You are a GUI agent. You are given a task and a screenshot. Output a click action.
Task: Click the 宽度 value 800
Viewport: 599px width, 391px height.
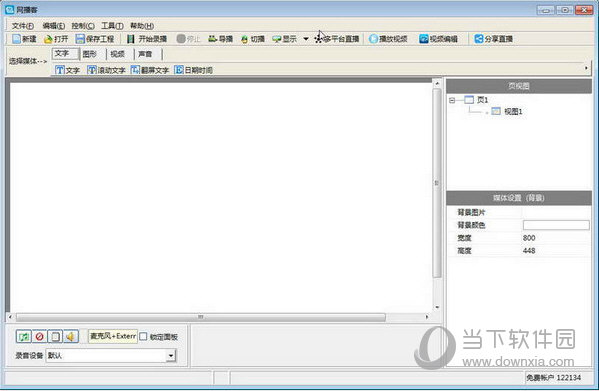coord(529,238)
